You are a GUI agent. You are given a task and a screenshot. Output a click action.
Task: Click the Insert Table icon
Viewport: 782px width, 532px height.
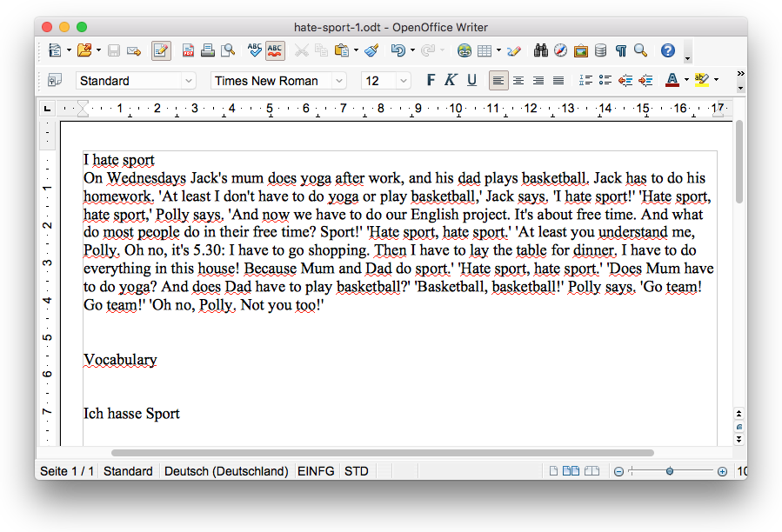pyautogui.click(x=485, y=50)
